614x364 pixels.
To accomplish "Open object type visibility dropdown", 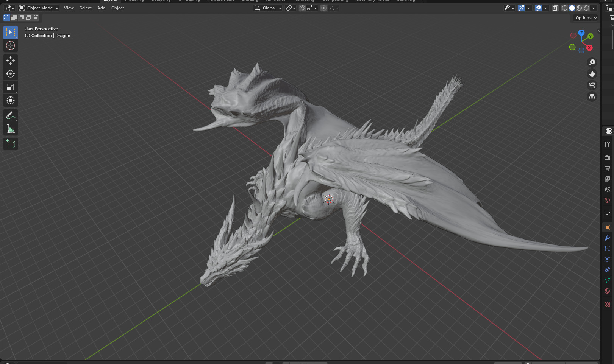I will coord(509,8).
